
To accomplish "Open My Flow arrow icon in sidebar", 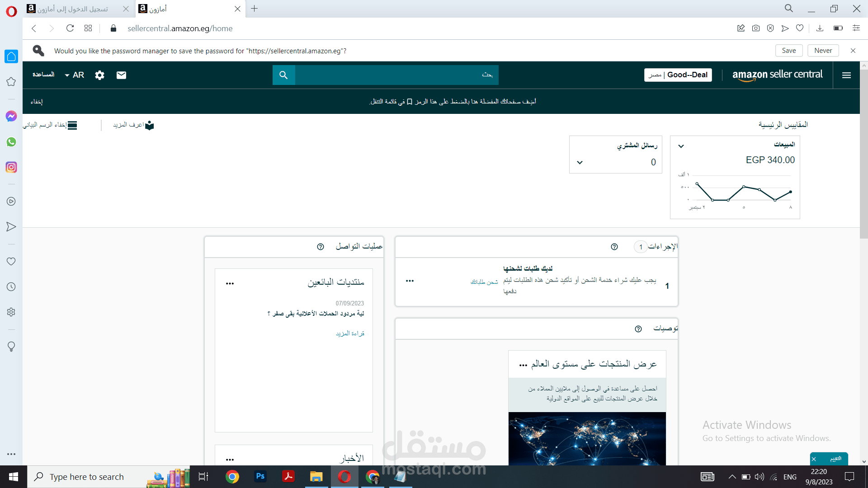I will pos(11,227).
